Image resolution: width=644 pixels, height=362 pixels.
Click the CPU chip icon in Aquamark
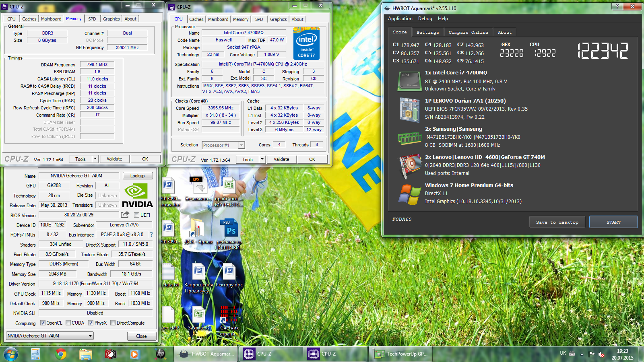click(x=409, y=81)
